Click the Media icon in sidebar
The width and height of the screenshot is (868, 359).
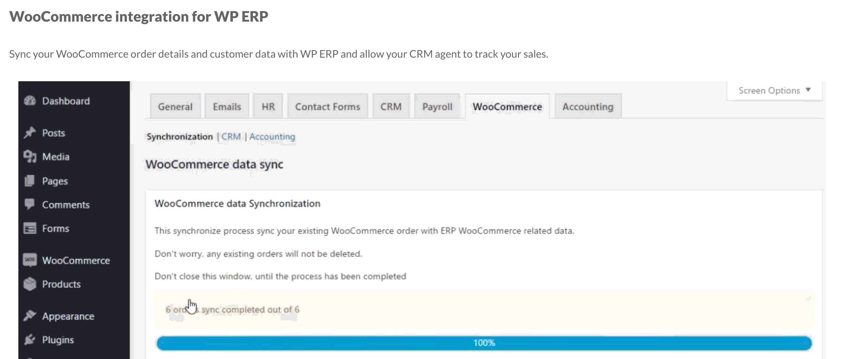[x=30, y=157]
